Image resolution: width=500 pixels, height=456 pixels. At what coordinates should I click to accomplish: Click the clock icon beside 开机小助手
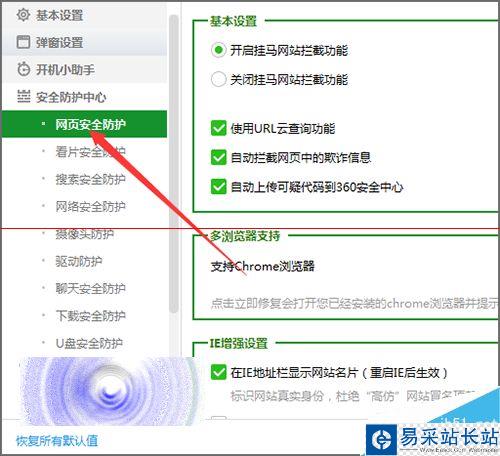23,69
